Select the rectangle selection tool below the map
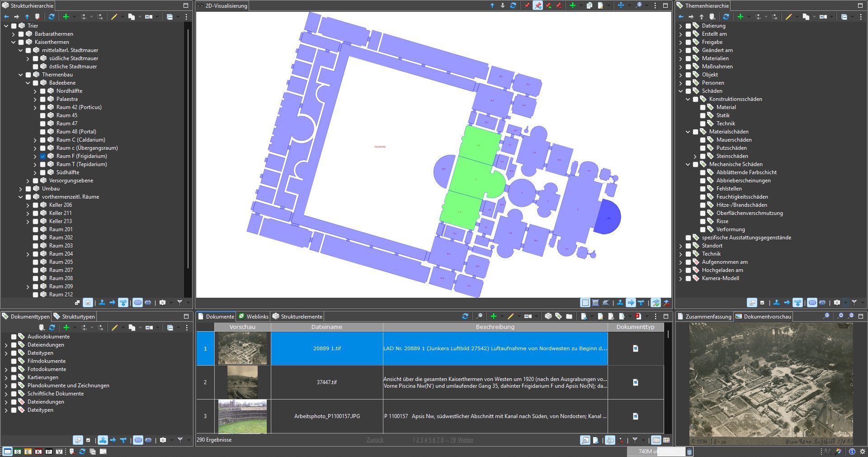 585,303
